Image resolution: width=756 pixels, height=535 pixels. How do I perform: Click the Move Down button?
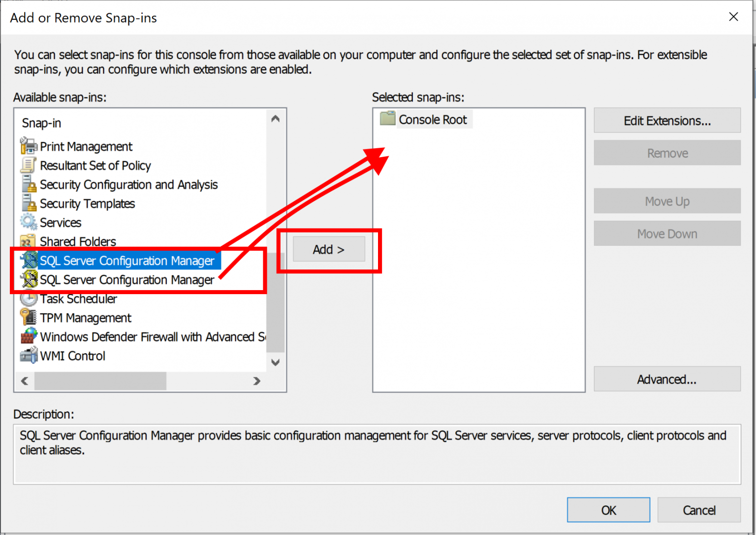click(667, 234)
